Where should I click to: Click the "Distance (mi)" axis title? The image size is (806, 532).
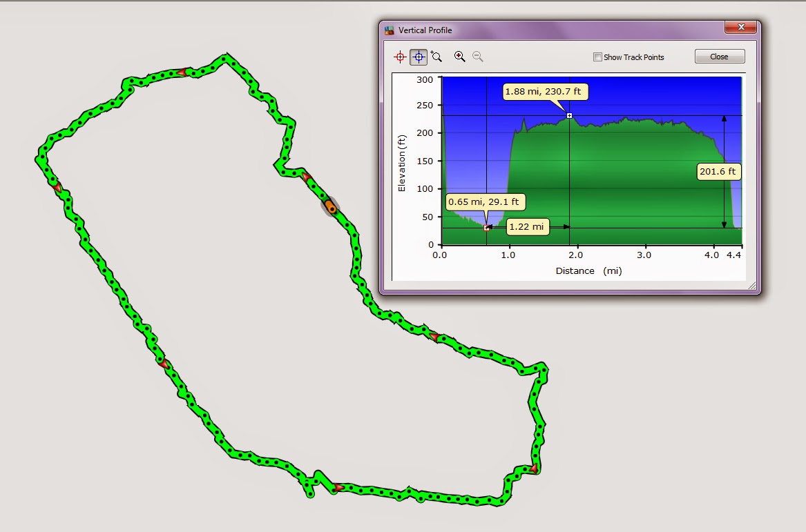pos(588,270)
